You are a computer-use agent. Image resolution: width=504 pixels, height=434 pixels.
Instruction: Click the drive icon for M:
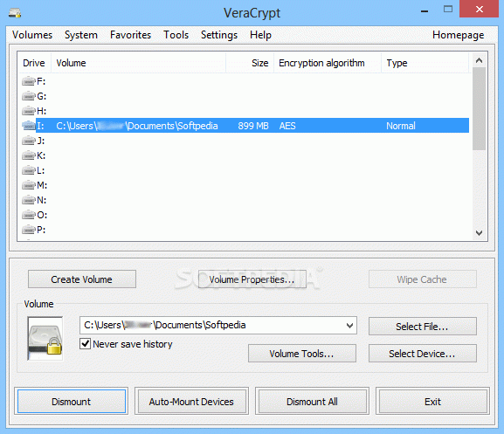point(28,185)
